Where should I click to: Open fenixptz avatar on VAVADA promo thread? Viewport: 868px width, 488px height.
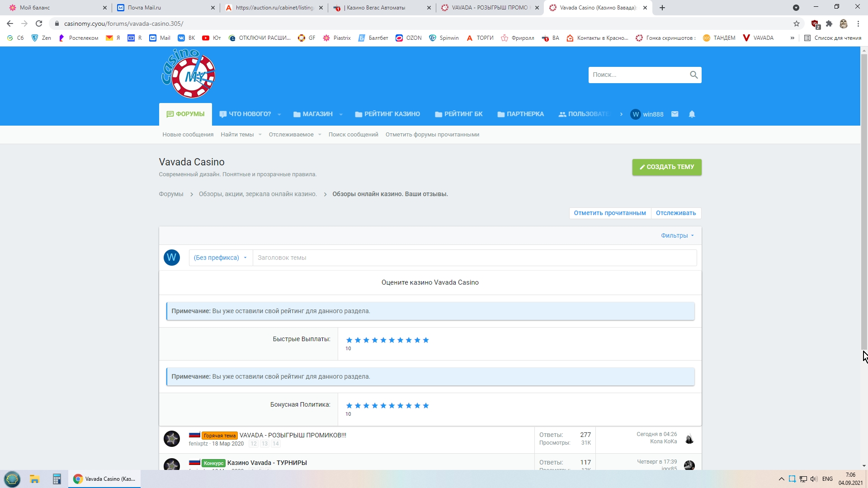[171, 439]
